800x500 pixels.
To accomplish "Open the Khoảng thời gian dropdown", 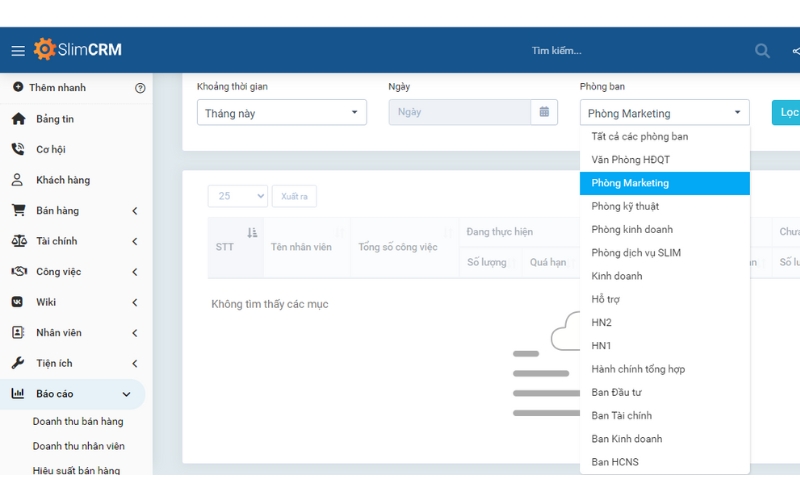I will [x=281, y=113].
